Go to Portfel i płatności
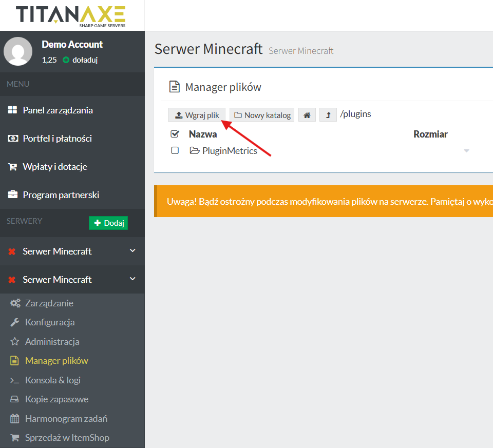Viewport: 493px width, 448px height. click(57, 139)
